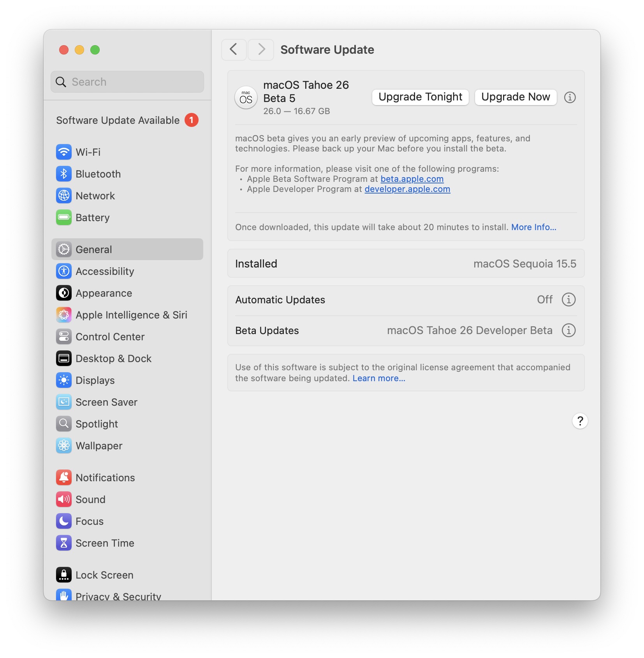Click the macOS Tahoe update info button
This screenshot has width=644, height=658.
click(570, 98)
